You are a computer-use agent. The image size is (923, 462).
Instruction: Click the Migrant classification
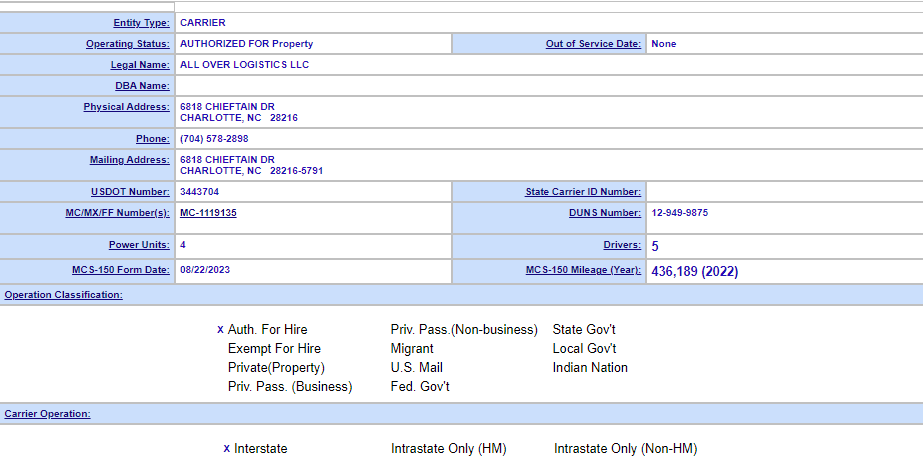[x=412, y=349]
